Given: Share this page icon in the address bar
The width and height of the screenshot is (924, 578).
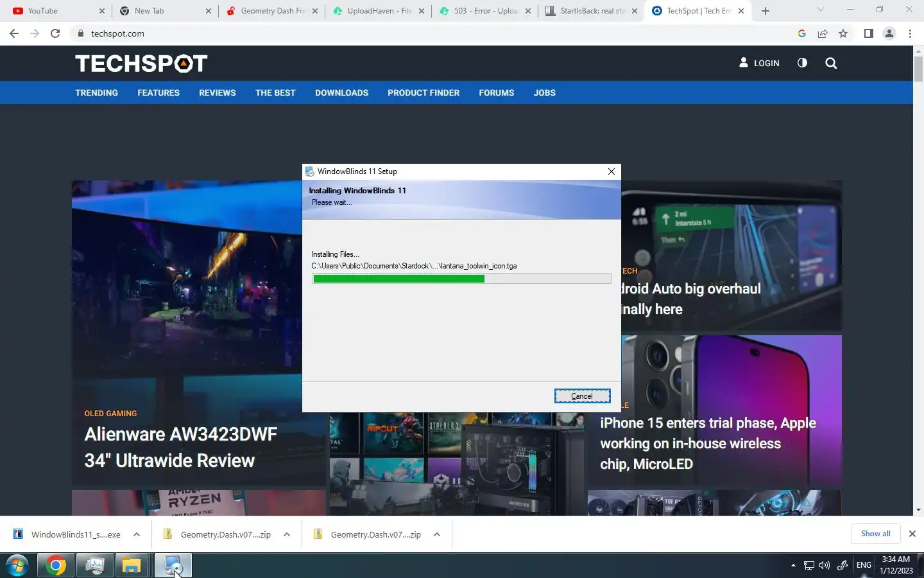Looking at the screenshot, I should coord(823,33).
